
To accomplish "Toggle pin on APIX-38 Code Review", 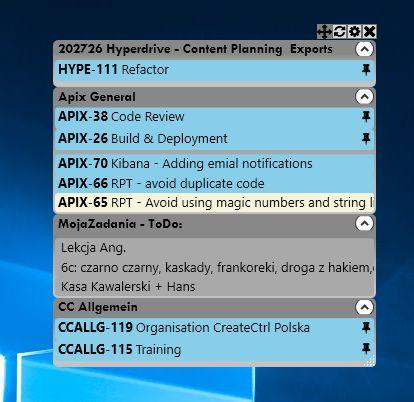I will click(x=366, y=116).
